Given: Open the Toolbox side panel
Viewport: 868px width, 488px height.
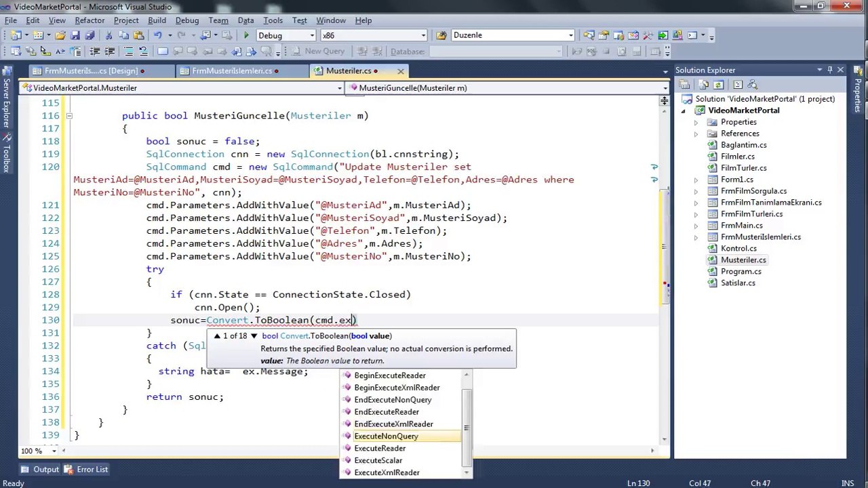Looking at the screenshot, I should tap(6, 153).
